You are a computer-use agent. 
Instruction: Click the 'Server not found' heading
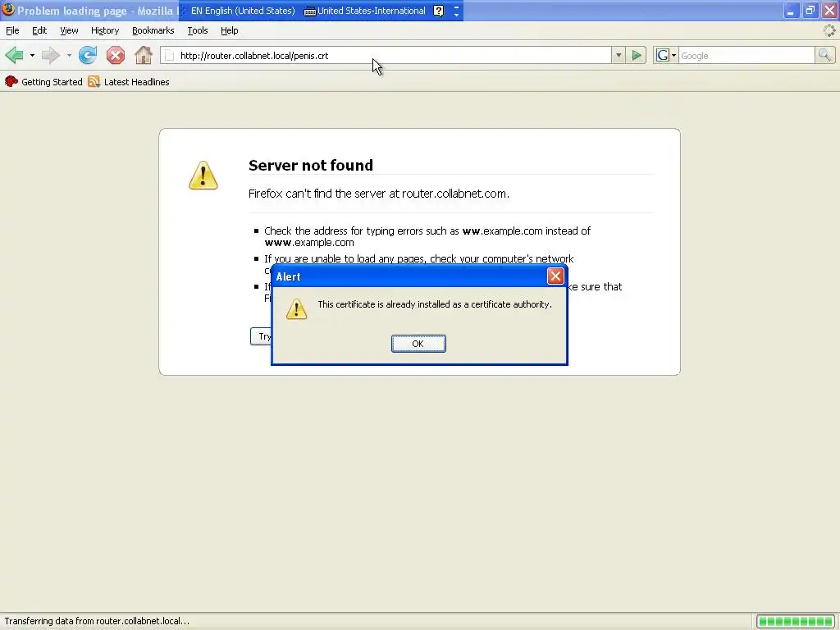(311, 165)
